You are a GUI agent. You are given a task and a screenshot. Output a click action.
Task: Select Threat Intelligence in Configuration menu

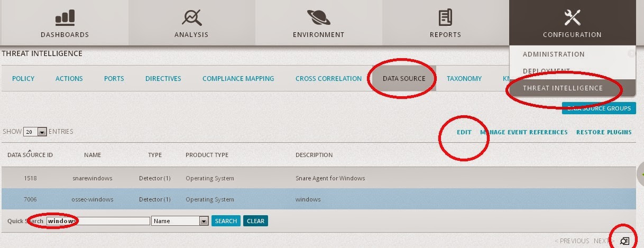pos(563,88)
